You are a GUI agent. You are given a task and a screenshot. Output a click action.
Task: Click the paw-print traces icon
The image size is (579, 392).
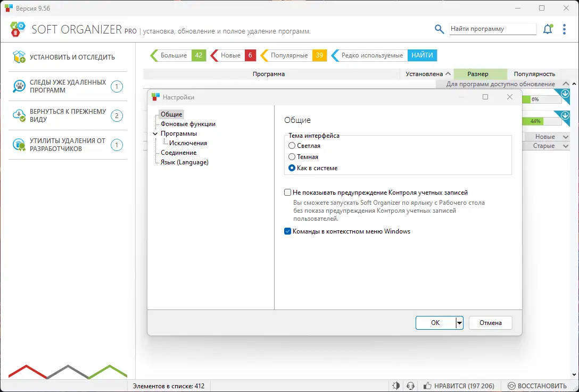19,86
